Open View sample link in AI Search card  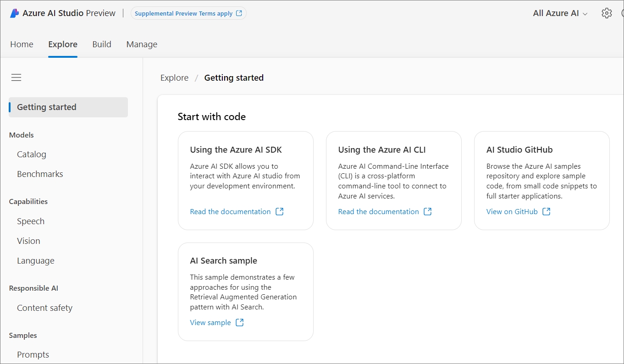pos(210,323)
